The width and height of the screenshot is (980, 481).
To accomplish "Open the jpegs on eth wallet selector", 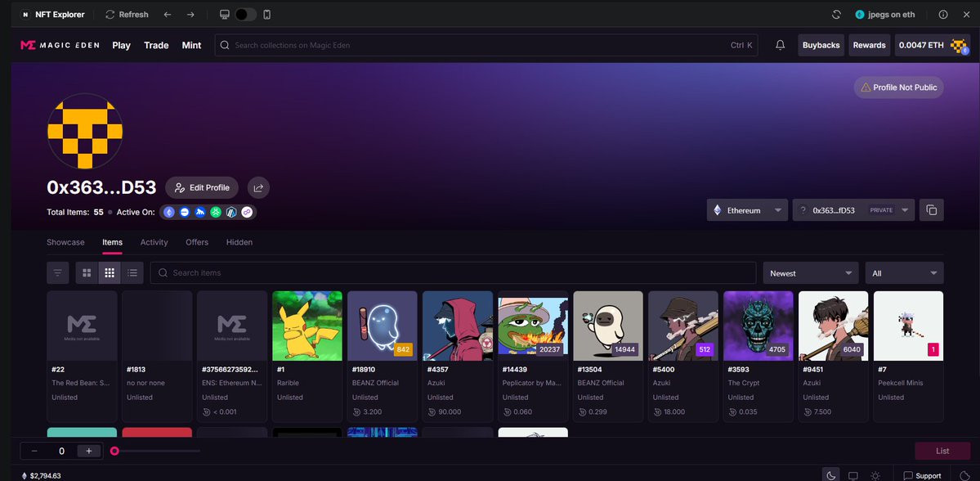I will (x=885, y=15).
